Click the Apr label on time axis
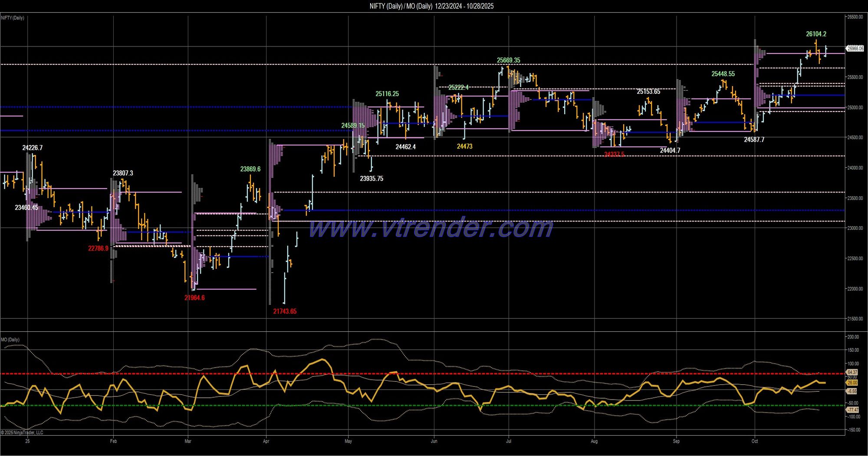The width and height of the screenshot is (868, 456). pos(266,441)
